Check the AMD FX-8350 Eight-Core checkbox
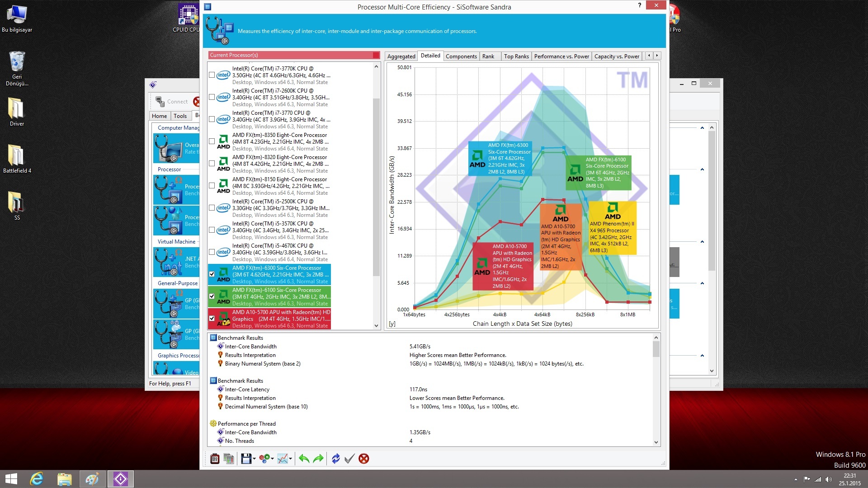This screenshot has height=488, width=868. [x=212, y=141]
